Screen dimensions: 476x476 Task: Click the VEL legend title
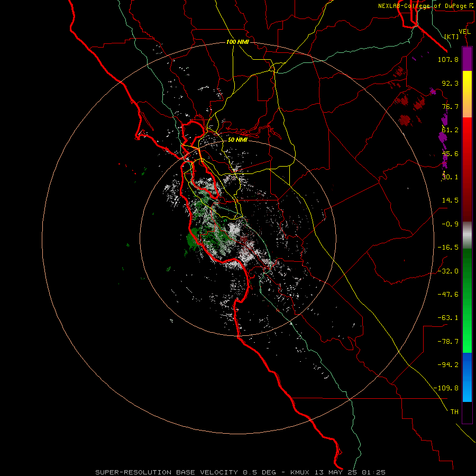(465, 31)
